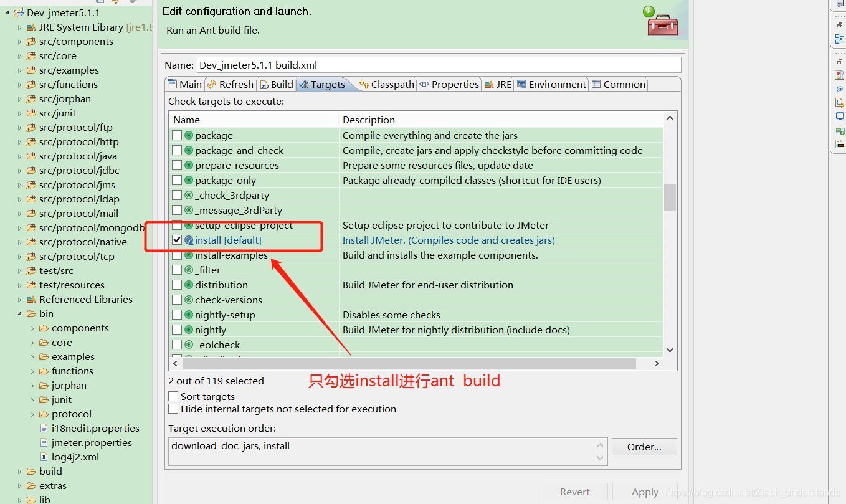Sort targets by Description column header
Screen dimensions: 846x504
[x=501, y=120]
